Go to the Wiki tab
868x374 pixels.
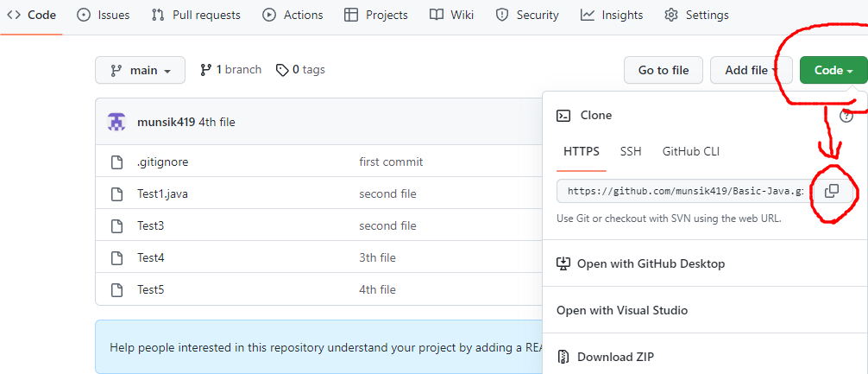[x=452, y=15]
